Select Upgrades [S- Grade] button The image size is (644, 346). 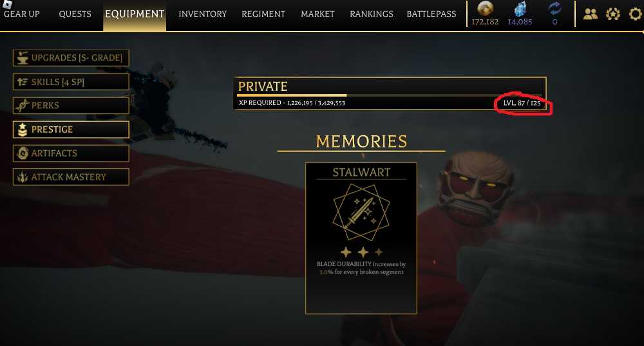(x=71, y=58)
